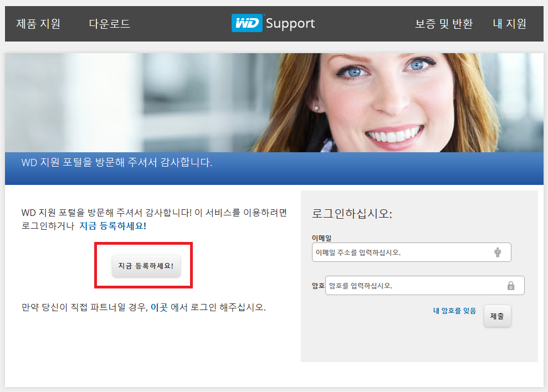Click the 지금 등록하세요! button

point(146,266)
